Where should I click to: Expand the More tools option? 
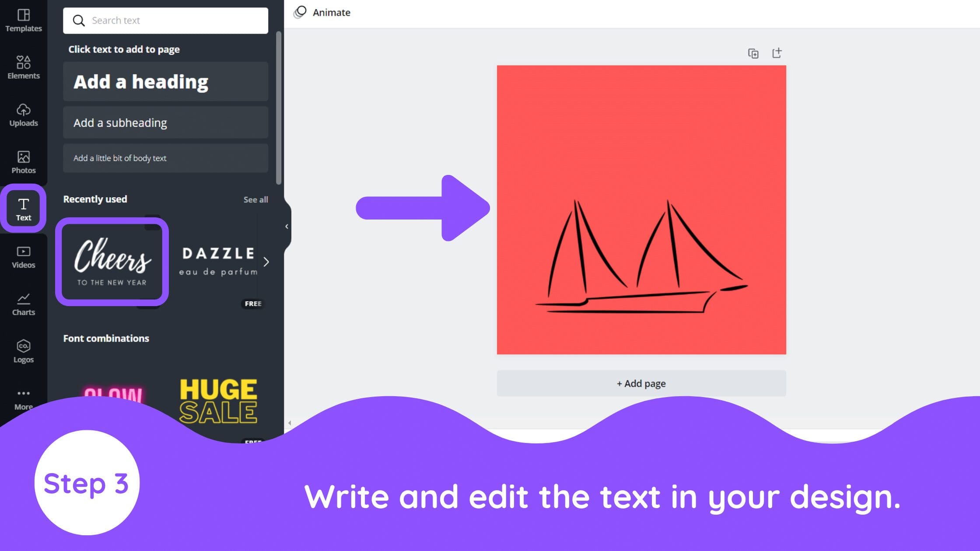pyautogui.click(x=24, y=398)
